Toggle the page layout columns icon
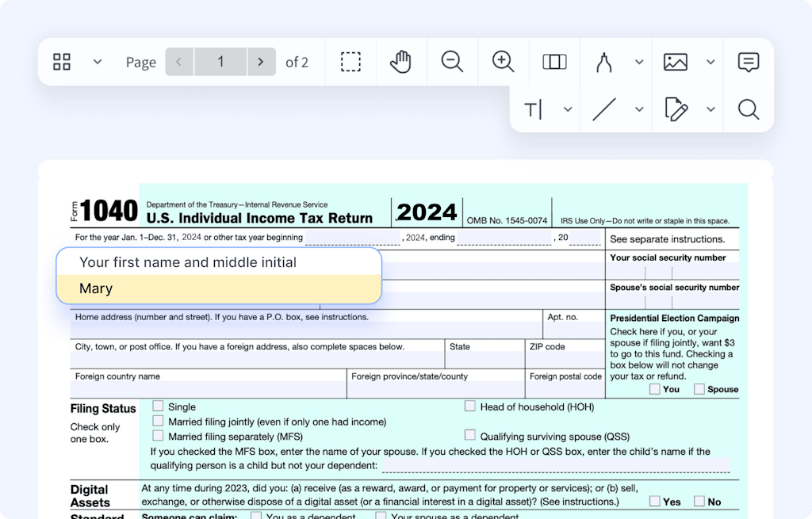The width and height of the screenshot is (812, 519). coord(554,62)
